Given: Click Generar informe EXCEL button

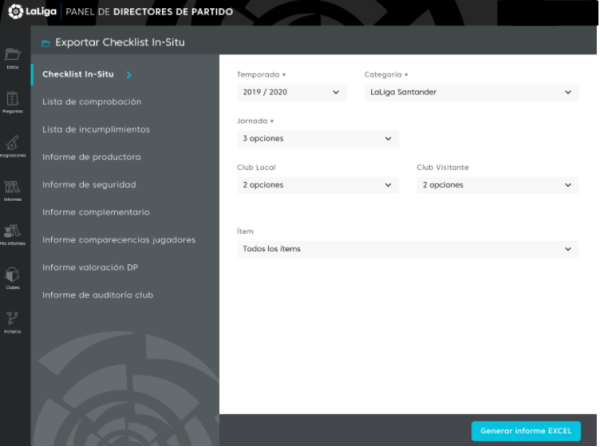Looking at the screenshot, I should click(525, 430).
